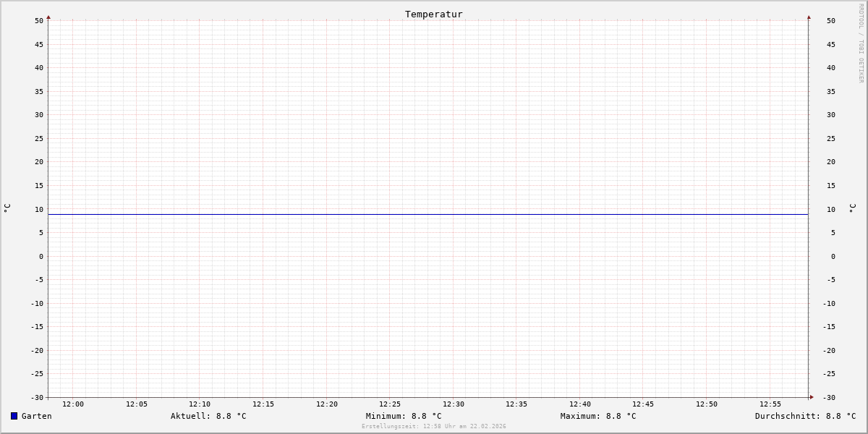Select the "Durchschnitt: 8.8 °C" value
Screen dimensions: 868x434
[x=806, y=416]
